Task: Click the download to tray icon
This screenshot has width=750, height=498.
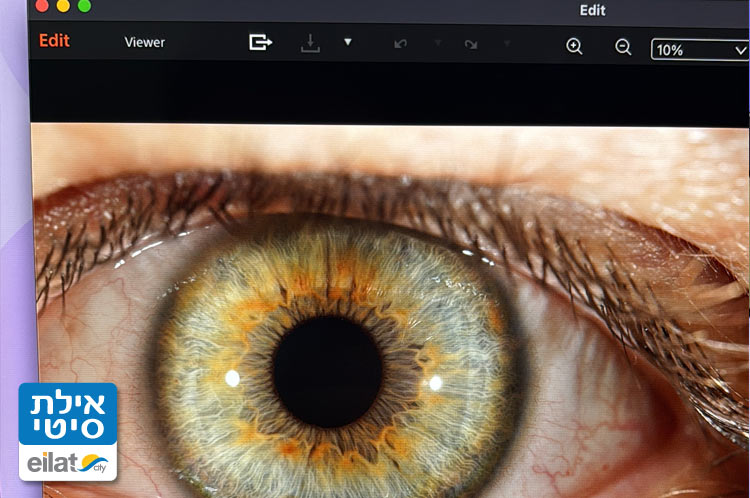Action: coord(310,44)
